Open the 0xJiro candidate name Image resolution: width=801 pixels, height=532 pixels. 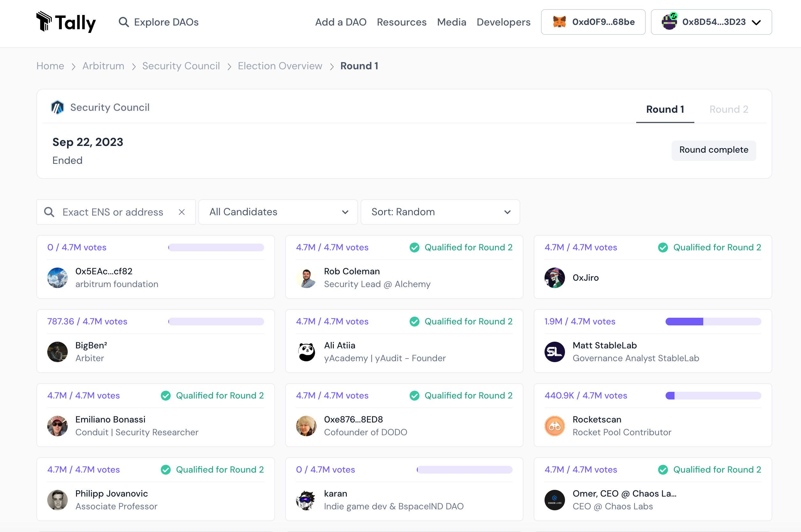coord(585,278)
